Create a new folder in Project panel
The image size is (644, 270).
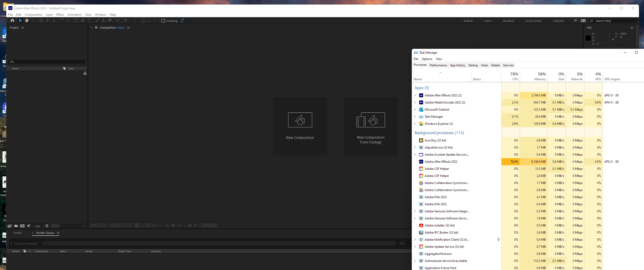tap(16, 226)
